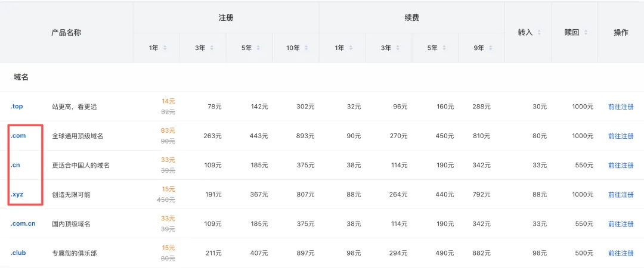This screenshot has height=268, width=644.
Task: Sort by 3-year registration price icon
Action: point(212,48)
